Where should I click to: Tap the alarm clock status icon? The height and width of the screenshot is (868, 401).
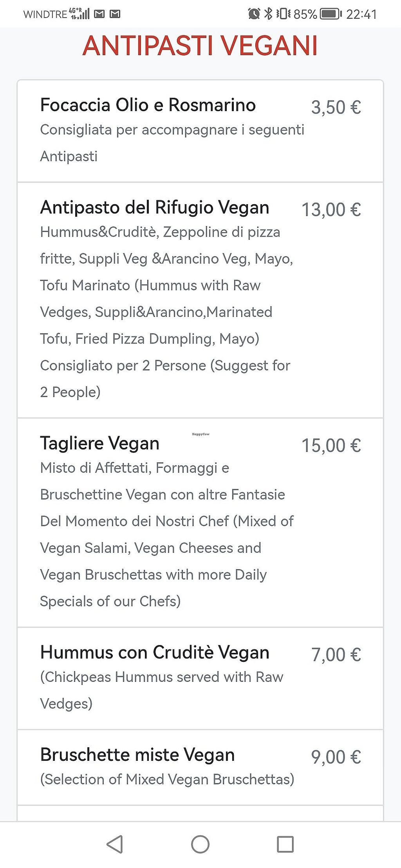pyautogui.click(x=254, y=14)
